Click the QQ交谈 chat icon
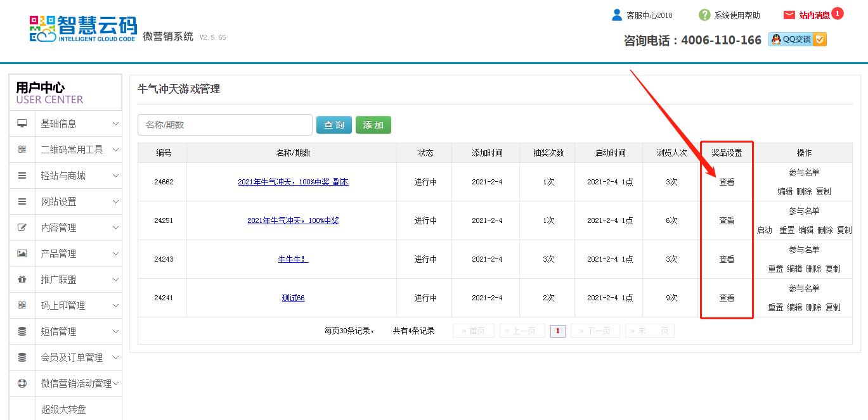This screenshot has height=420, width=868. [x=797, y=39]
